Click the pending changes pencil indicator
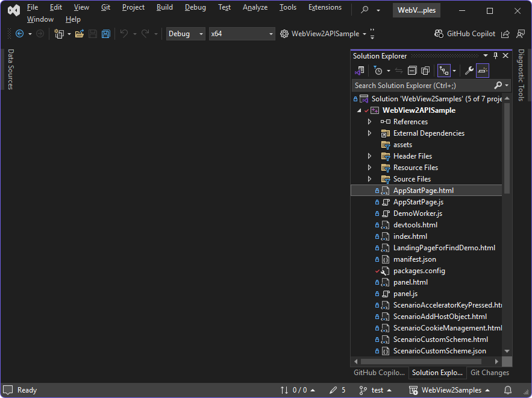Viewport: 532px width, 398px height. click(x=334, y=390)
